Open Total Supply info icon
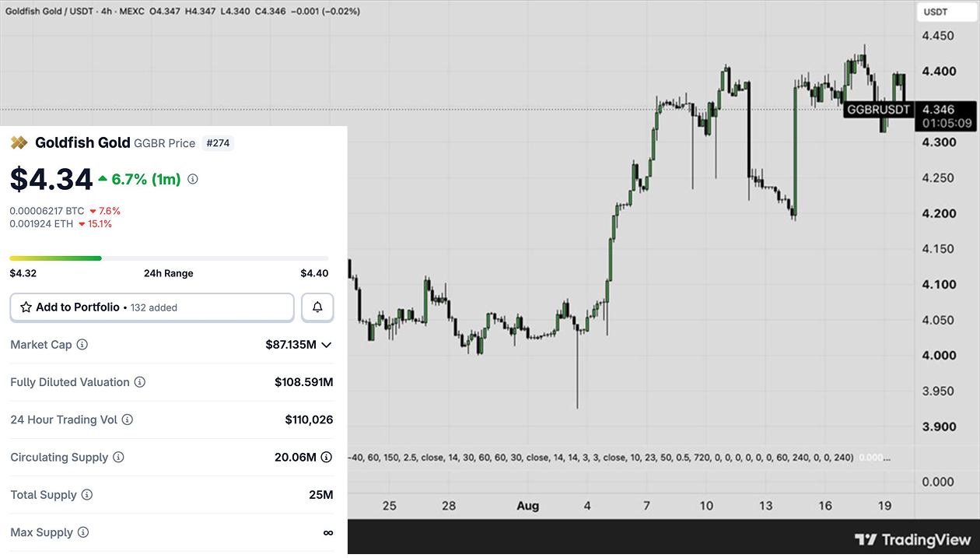The height and width of the screenshot is (558, 980). [87, 495]
